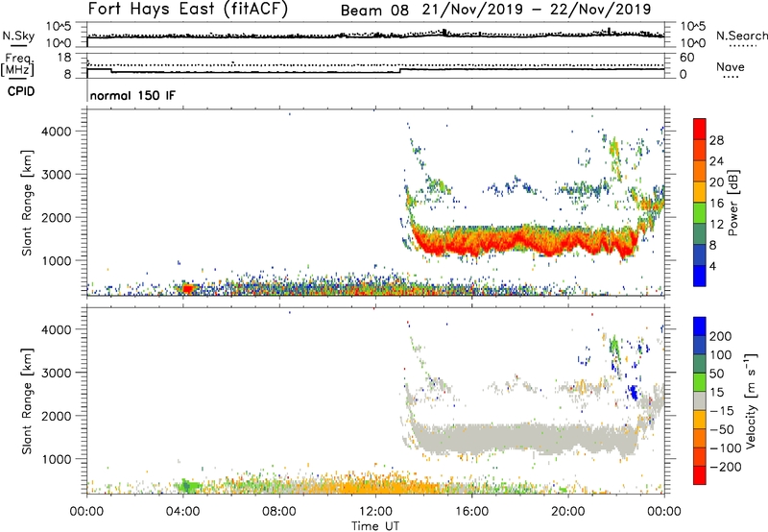Click the 20:00 time tick label
Screen dimensions: 768x532
point(567,512)
